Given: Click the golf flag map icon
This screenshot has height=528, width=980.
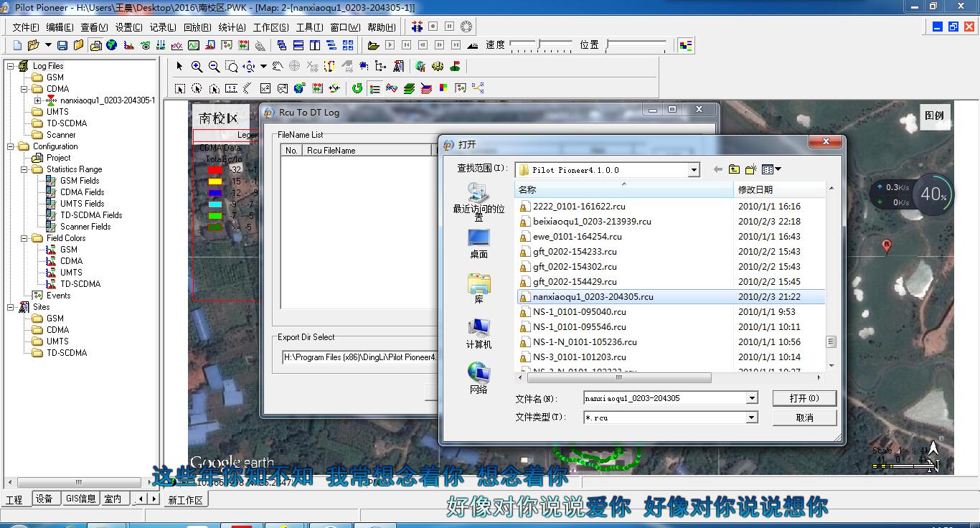Looking at the screenshot, I should pyautogui.click(x=455, y=67).
